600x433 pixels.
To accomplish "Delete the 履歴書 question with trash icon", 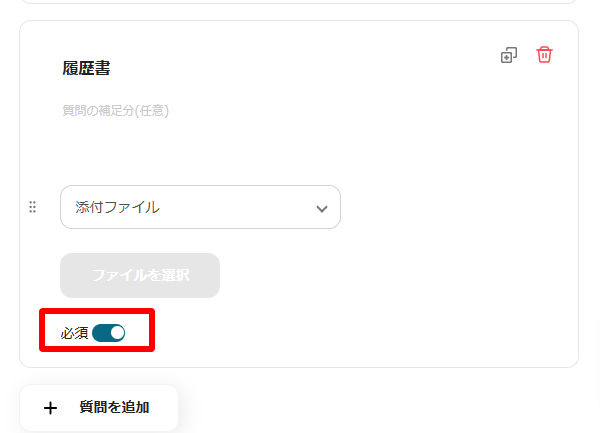I will 544,55.
